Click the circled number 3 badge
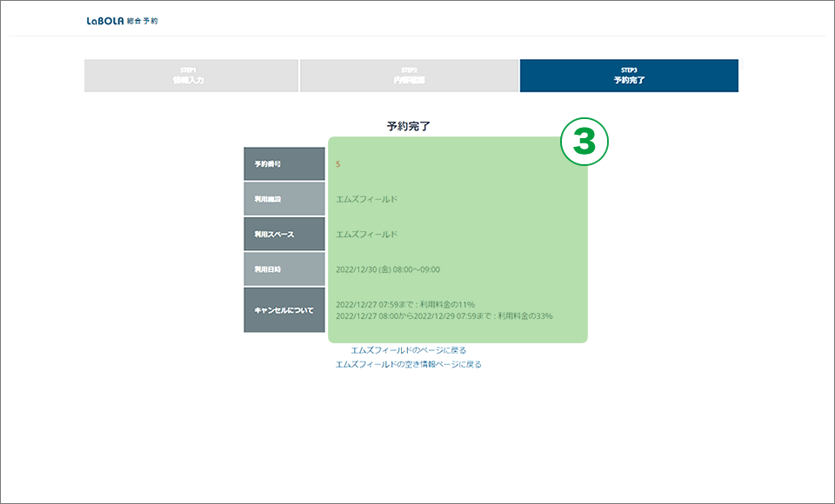835x504 pixels. [583, 143]
